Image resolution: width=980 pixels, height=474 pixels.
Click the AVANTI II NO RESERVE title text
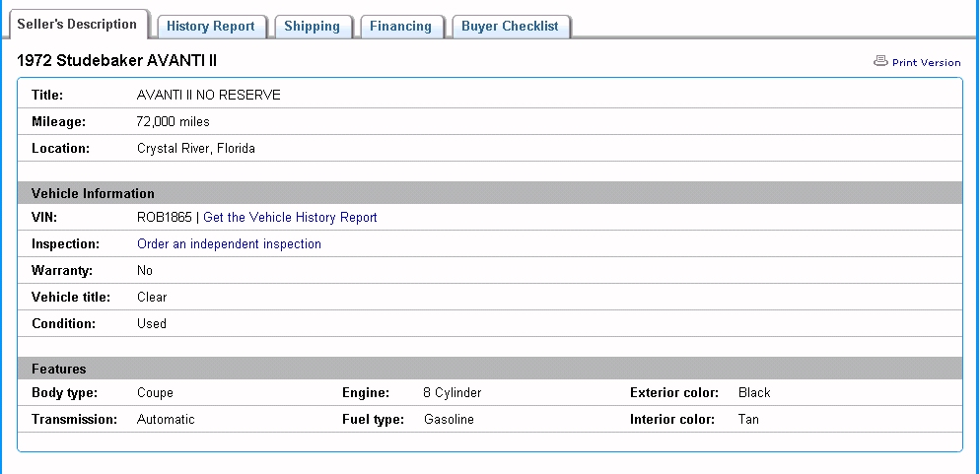click(208, 95)
